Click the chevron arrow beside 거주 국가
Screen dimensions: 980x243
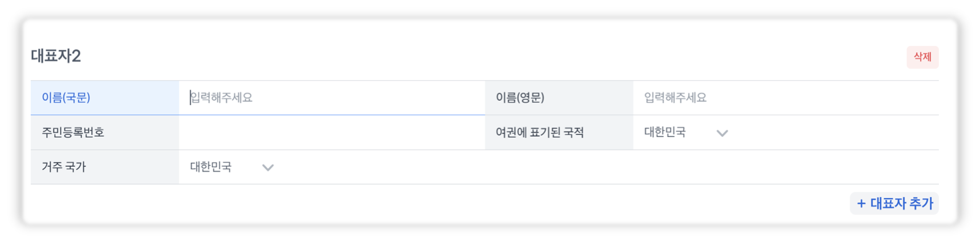(267, 168)
